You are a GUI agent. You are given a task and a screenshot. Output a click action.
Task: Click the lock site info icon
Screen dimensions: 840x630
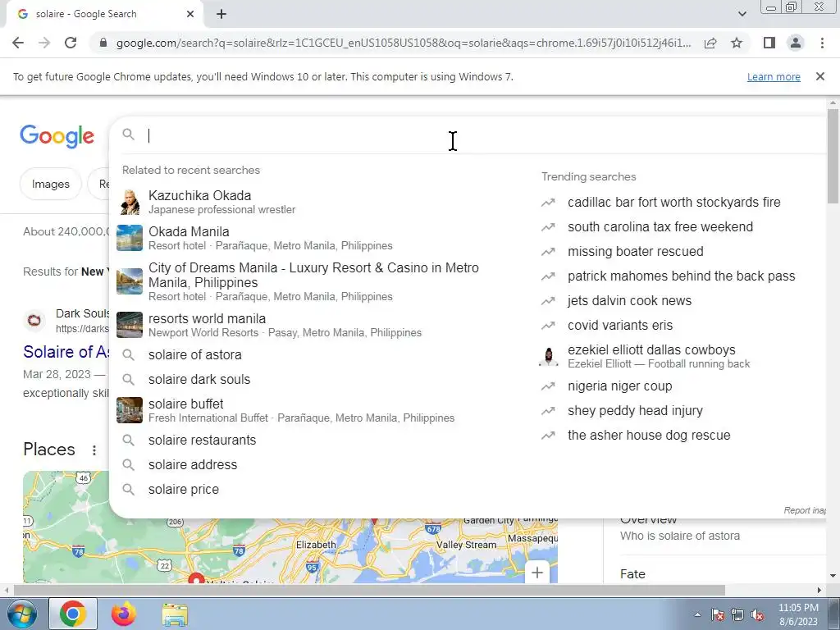point(104,43)
